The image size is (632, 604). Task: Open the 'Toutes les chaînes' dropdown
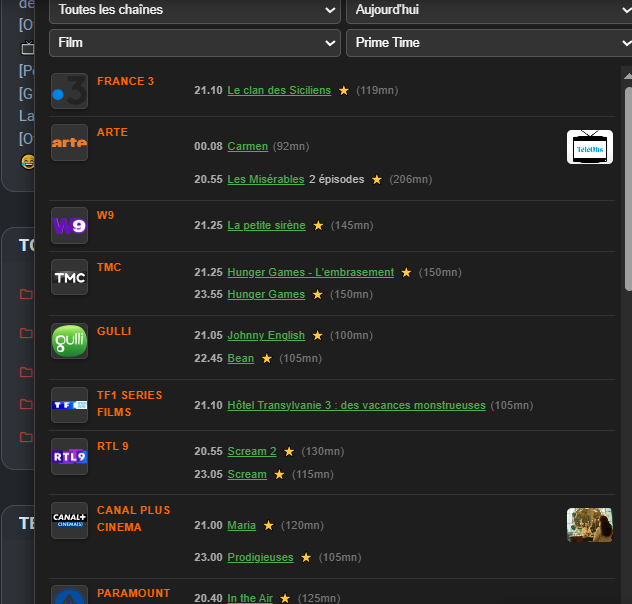point(195,10)
